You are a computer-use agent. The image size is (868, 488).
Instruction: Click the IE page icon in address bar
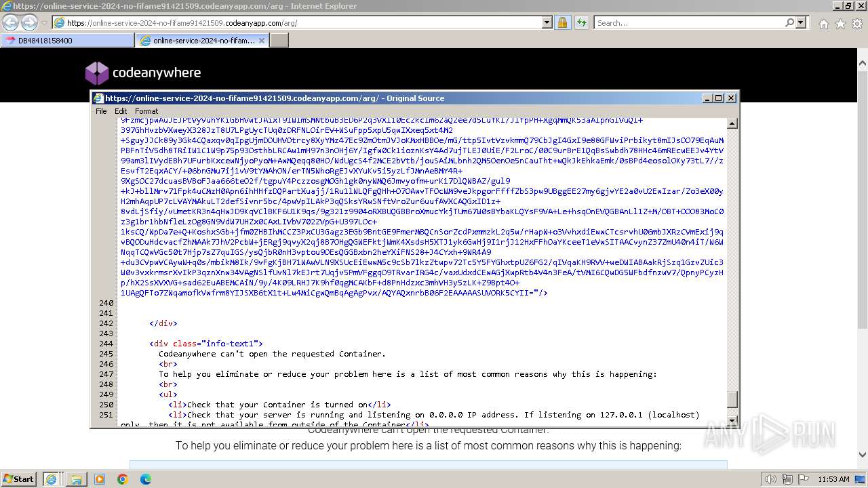tap(59, 22)
